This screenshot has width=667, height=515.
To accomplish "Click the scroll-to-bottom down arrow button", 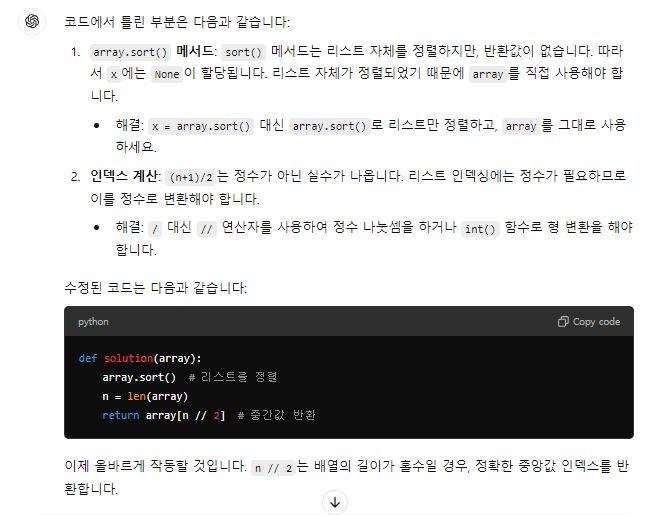I will pyautogui.click(x=335, y=503).
